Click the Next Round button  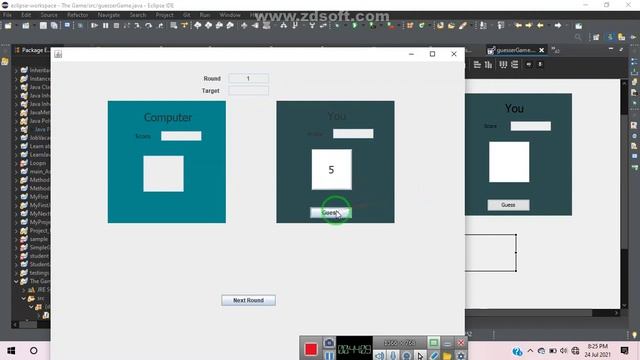248,300
